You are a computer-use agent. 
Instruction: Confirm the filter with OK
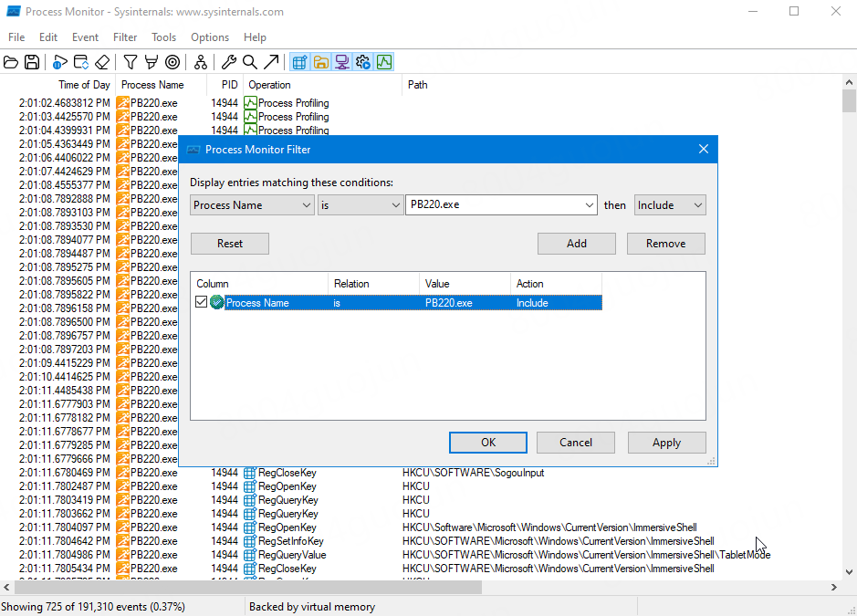point(488,443)
